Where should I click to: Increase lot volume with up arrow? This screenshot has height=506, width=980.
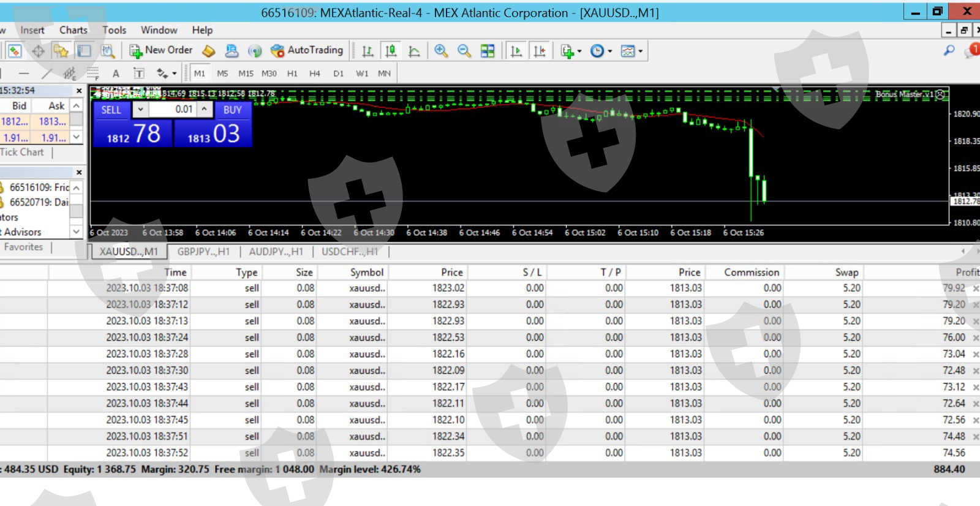[x=205, y=109]
